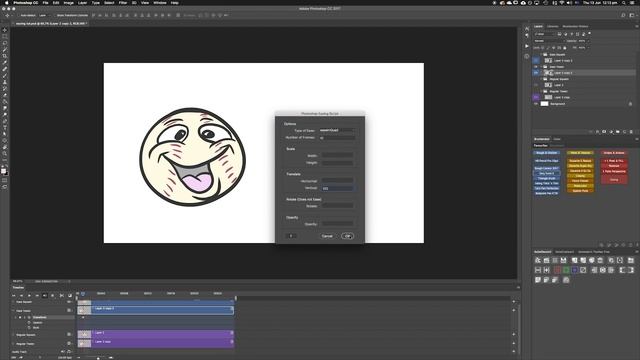This screenshot has width=640, height=360.
Task: Click Cancel in the Easing Script dialog
Action: [x=327, y=236]
